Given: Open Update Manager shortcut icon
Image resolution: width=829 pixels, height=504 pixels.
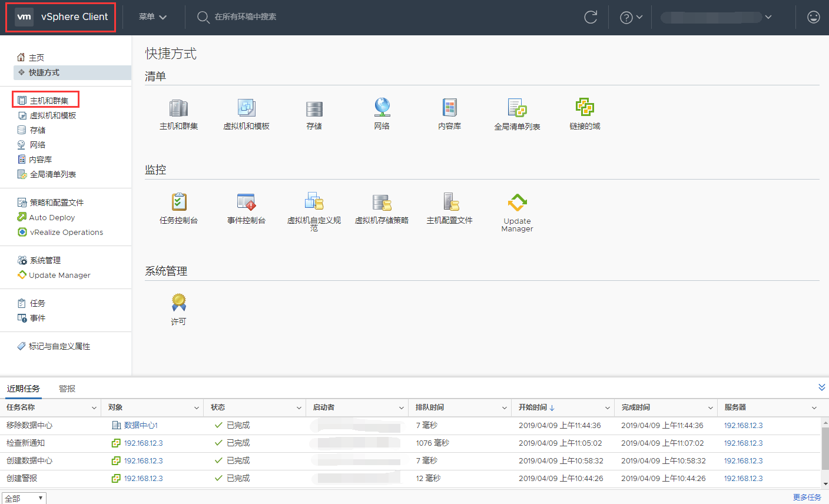Looking at the screenshot, I should 517,203.
